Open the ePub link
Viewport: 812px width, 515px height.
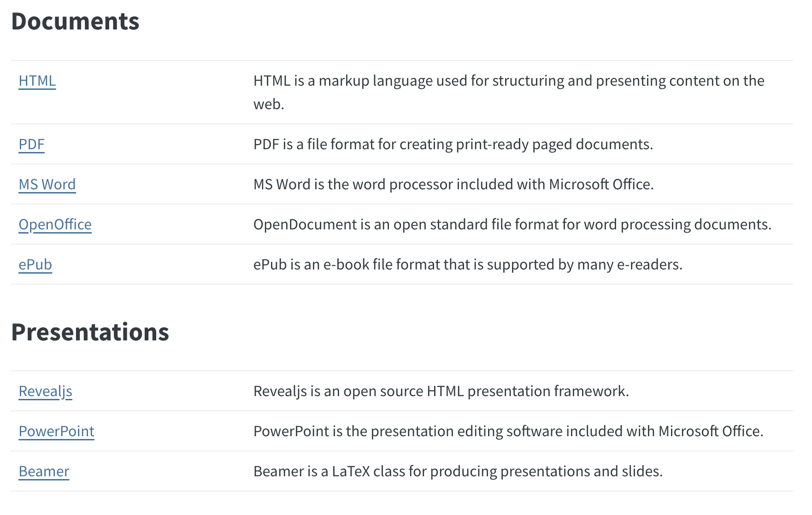(x=35, y=264)
